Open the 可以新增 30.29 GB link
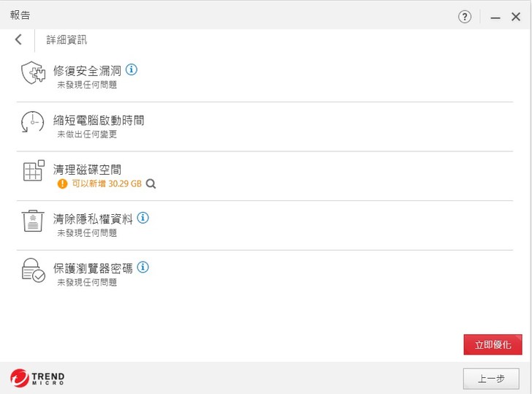The width and height of the screenshot is (532, 394). pos(107,184)
